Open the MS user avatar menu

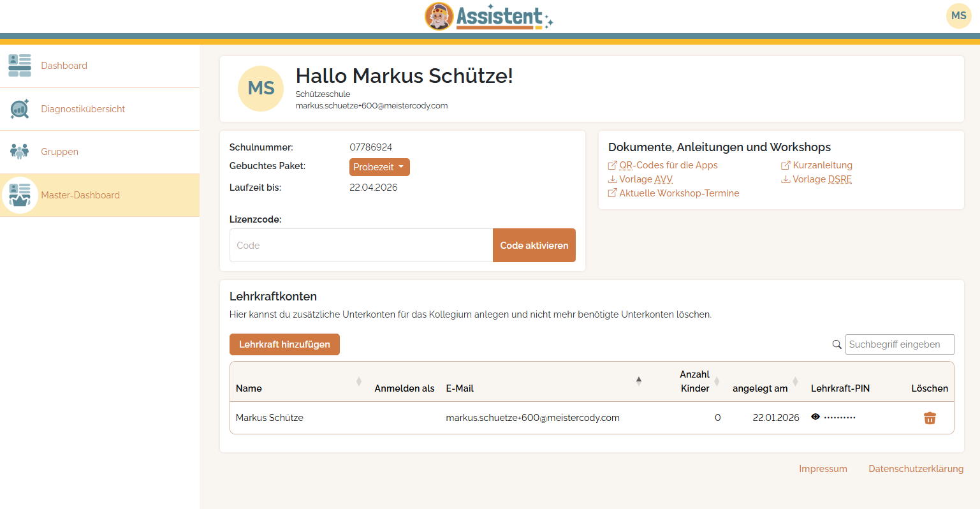(x=958, y=16)
